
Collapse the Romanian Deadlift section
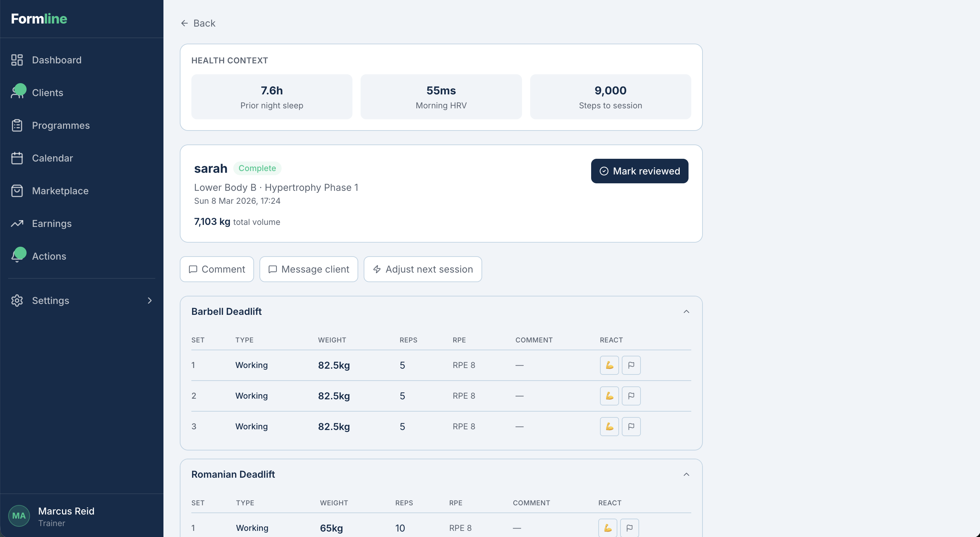pos(686,474)
